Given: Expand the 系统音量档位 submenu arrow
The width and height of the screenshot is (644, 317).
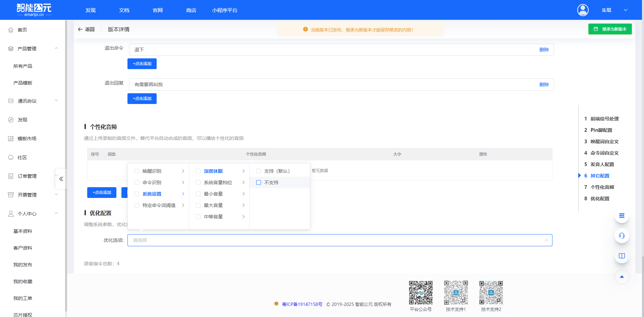Looking at the screenshot, I should [244, 182].
